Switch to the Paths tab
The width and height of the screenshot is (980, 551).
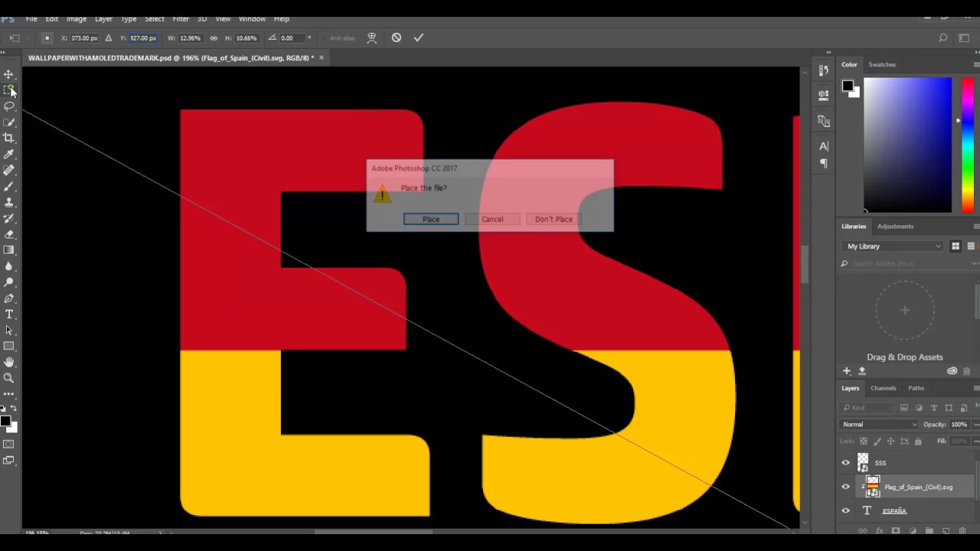[916, 388]
